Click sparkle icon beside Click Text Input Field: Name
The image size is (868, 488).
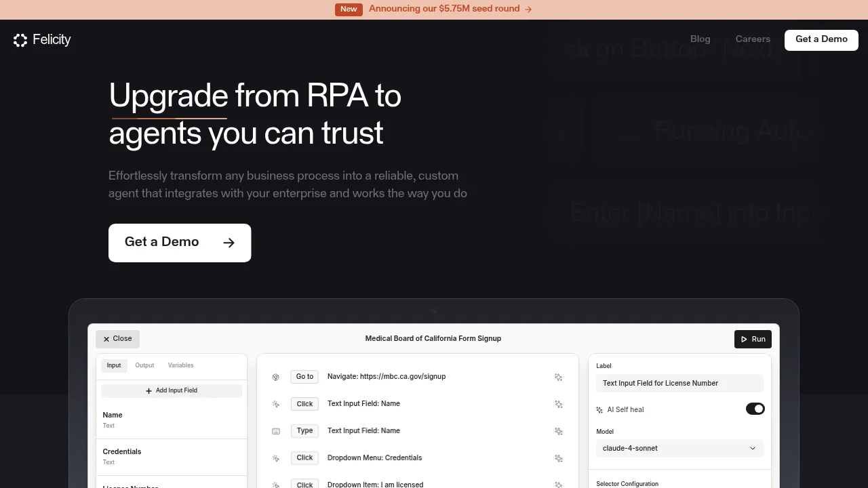pos(559,404)
